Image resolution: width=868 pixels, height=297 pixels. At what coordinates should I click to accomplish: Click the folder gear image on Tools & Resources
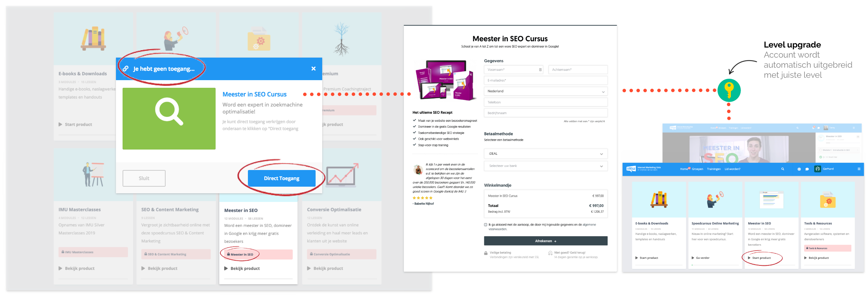coord(828,200)
